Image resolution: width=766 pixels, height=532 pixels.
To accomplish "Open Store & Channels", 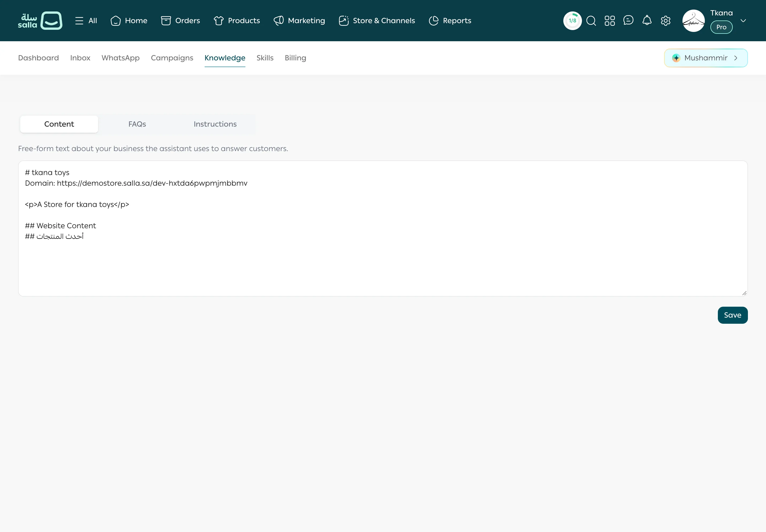I will tap(377, 21).
